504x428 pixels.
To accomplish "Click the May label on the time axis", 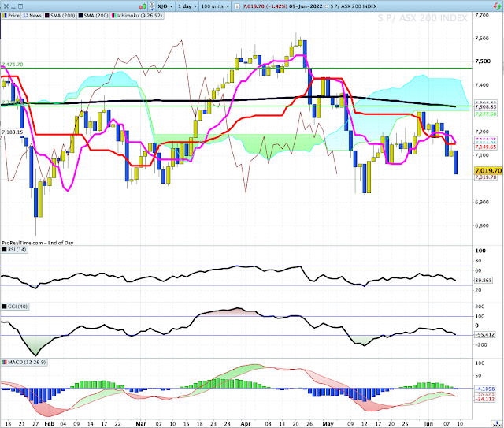I will pos(328,424).
